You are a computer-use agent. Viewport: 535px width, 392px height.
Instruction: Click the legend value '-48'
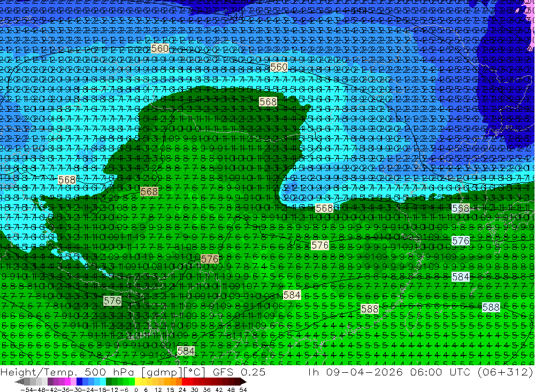39,390
